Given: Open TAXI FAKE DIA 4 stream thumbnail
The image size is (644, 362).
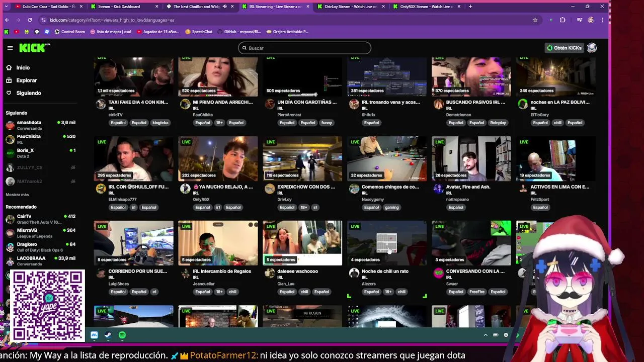Looking at the screenshot, I should click(133, 76).
